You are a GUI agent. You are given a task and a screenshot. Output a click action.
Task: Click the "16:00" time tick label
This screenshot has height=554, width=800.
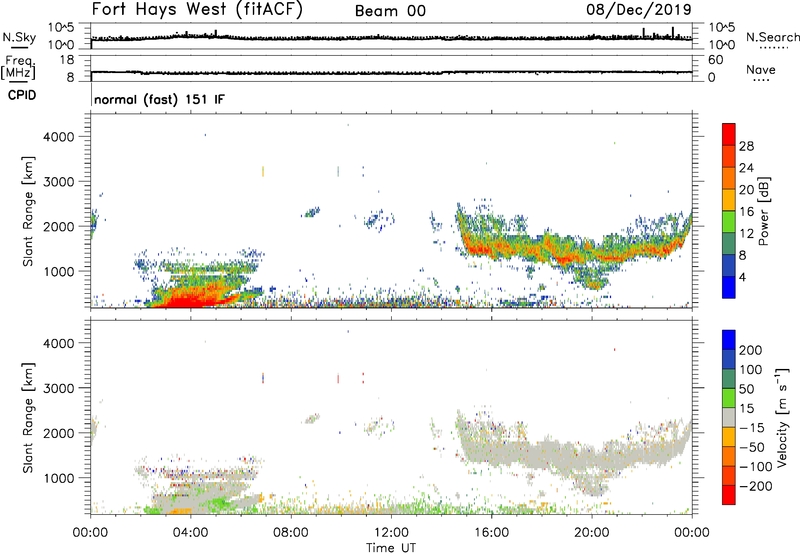pyautogui.click(x=491, y=533)
